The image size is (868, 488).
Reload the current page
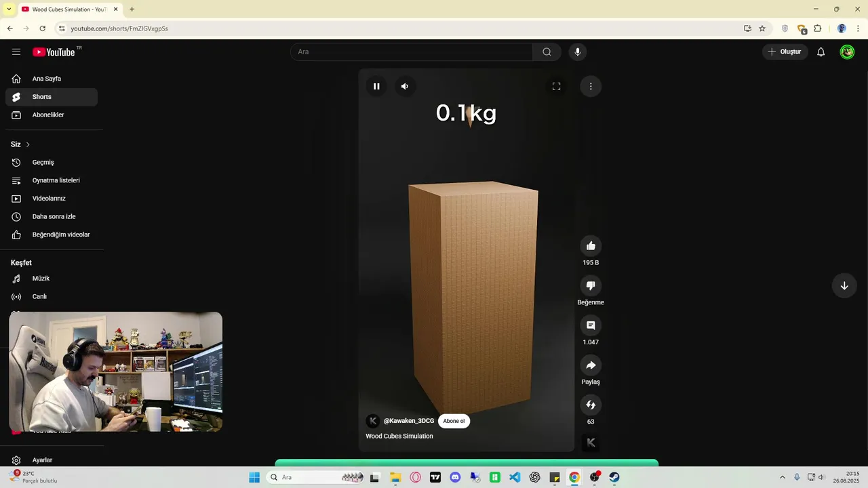pos(42,28)
